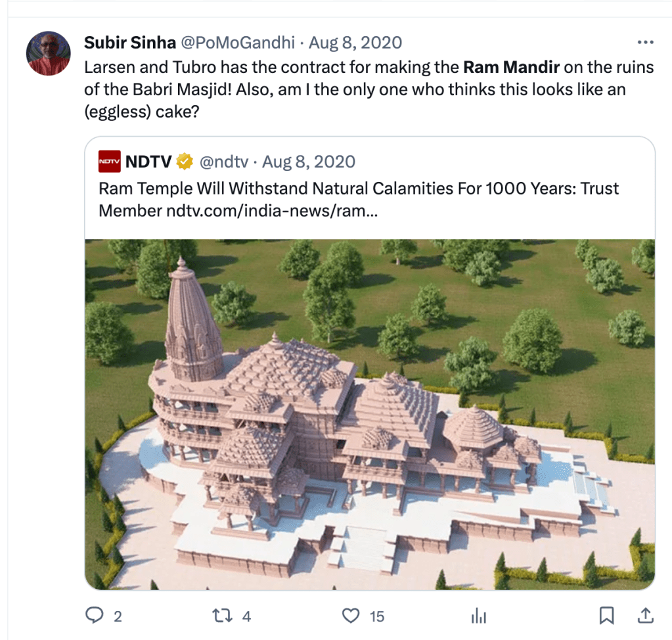Bookmark this tweet
The image size is (672, 640).
[x=606, y=616]
